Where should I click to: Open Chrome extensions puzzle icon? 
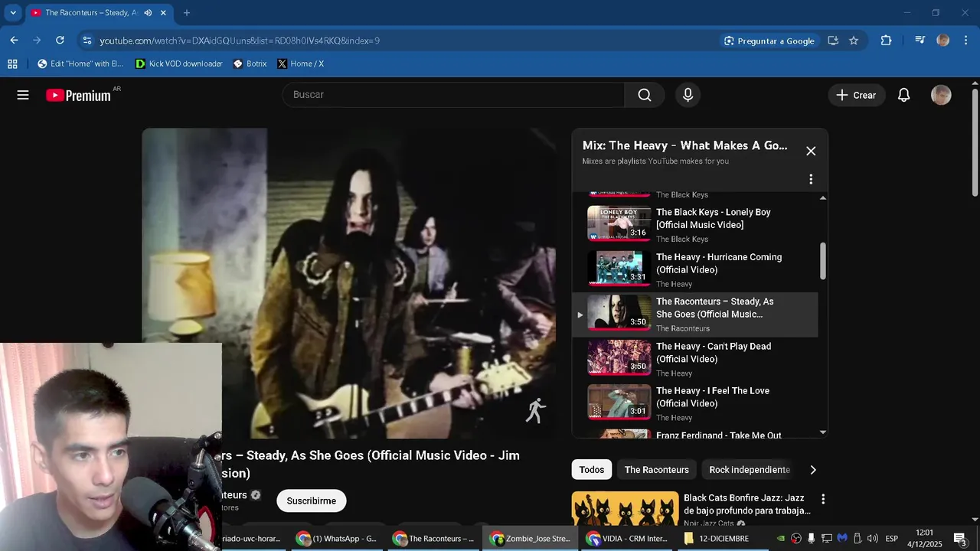tap(886, 41)
